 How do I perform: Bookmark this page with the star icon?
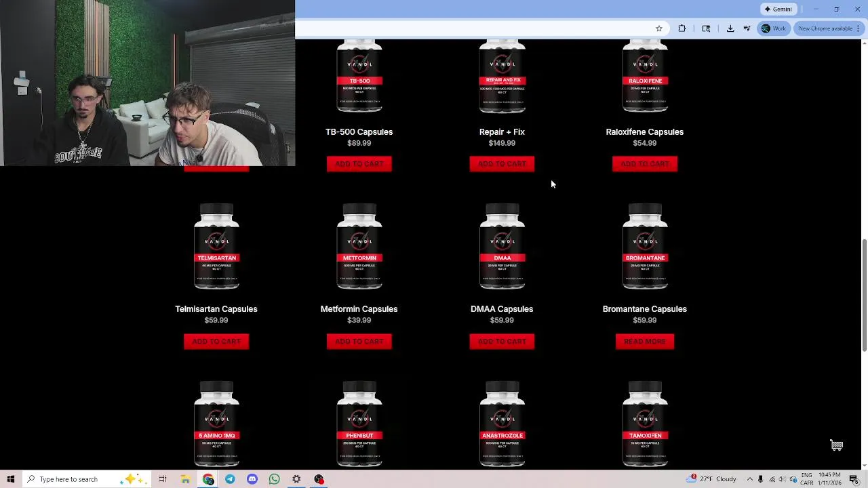point(658,28)
